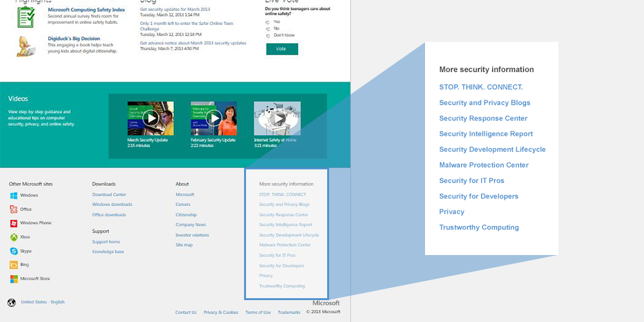
Task: Click the Microsoft logo text in the footer
Action: click(326, 303)
